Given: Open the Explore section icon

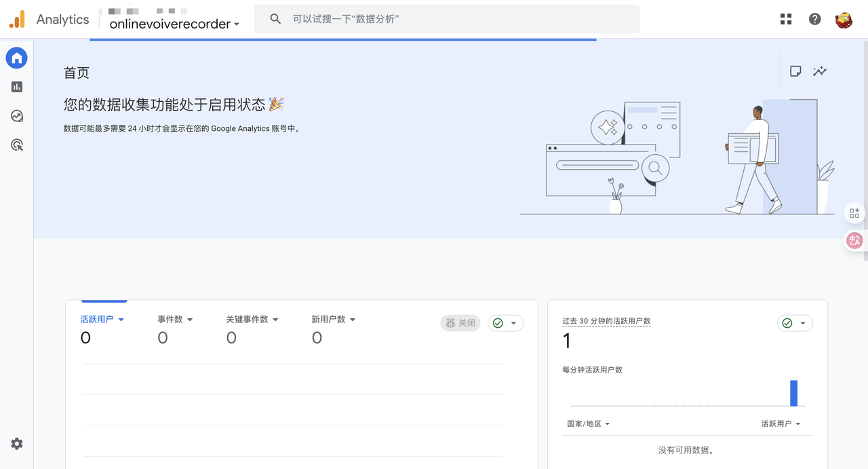Looking at the screenshot, I should tap(17, 116).
